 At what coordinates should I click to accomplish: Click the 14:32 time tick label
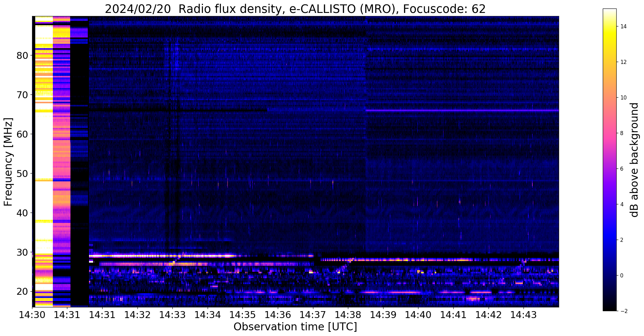[137, 315]
